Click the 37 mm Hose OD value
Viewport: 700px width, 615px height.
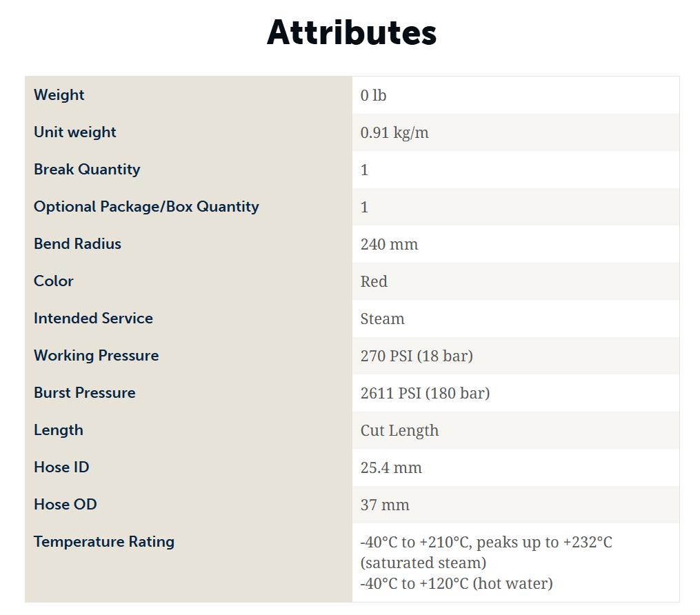tap(385, 505)
